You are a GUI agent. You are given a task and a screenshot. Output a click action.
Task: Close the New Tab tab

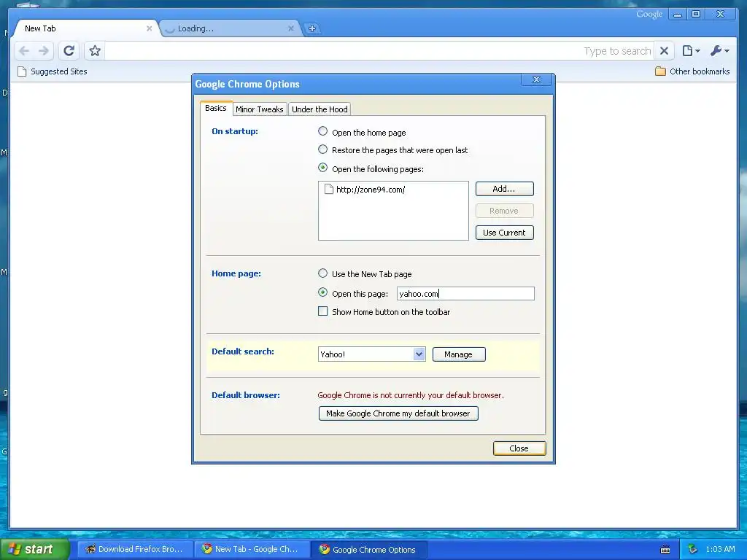point(149,28)
